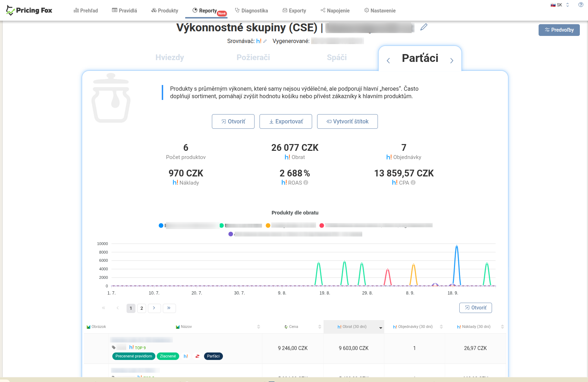Open the SK language selector

pos(560,5)
